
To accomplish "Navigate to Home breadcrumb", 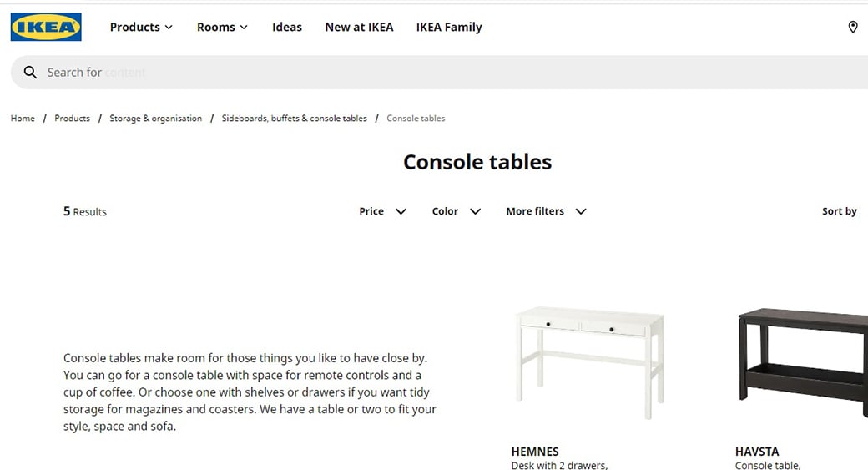I will 23,119.
